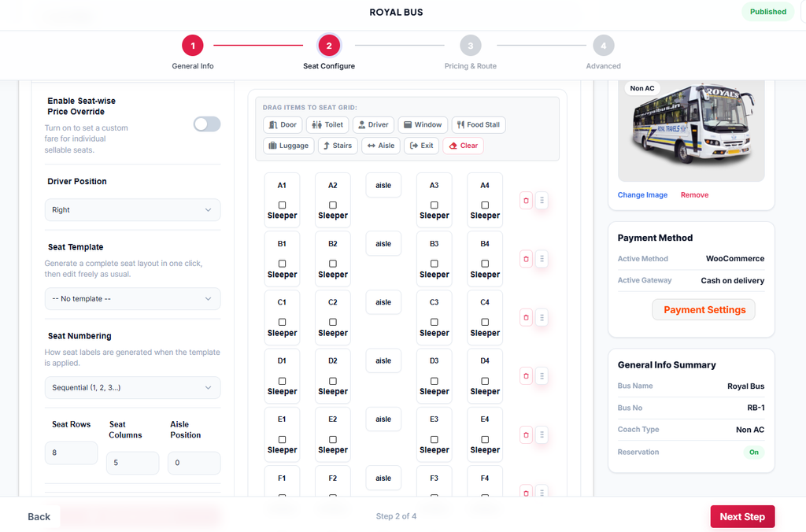
Task: Tick the Sleeper checkbox for seat B2
Action: [x=333, y=264]
